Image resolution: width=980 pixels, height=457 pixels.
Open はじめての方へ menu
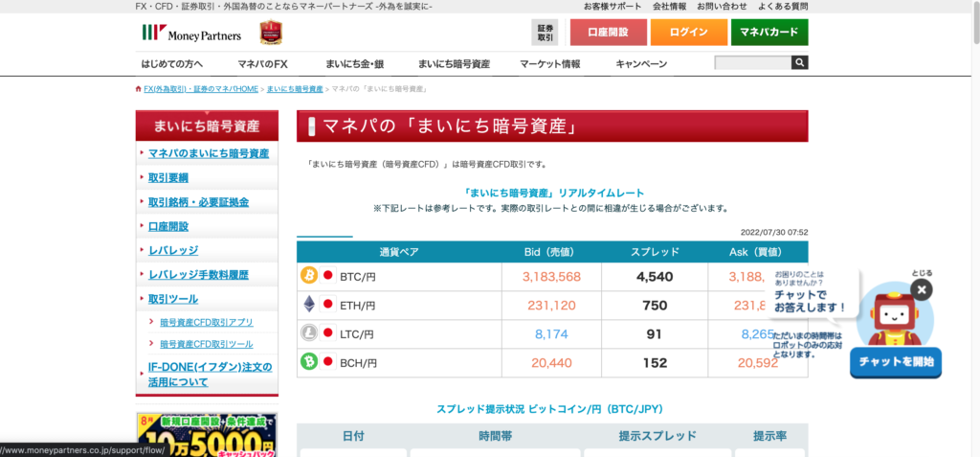pos(172,64)
